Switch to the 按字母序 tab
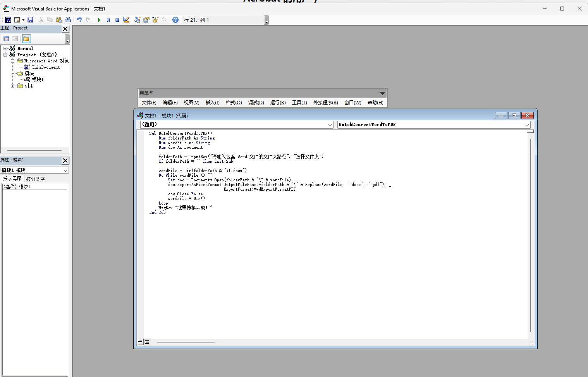The image size is (588, 377). tap(12, 179)
